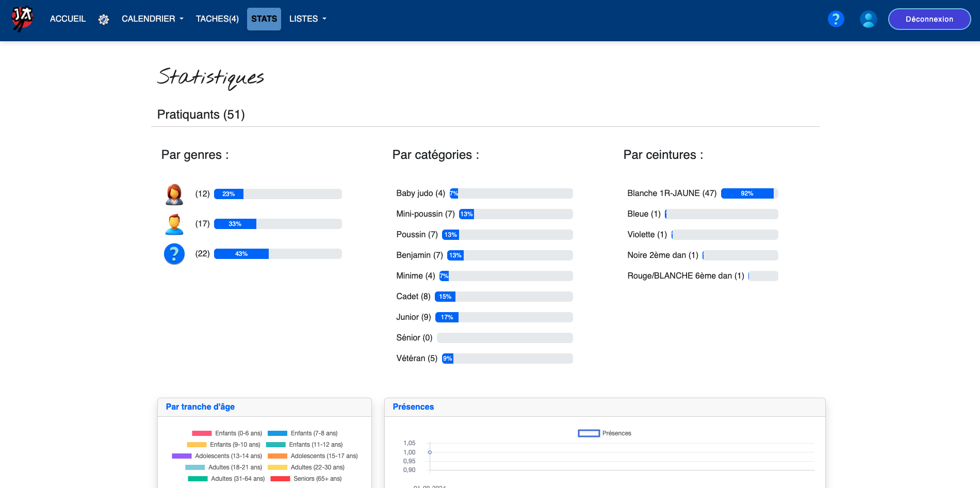This screenshot has height=488, width=980.
Task: Toggle Enfants (9-10 ans) legend swatch
Action: click(x=197, y=445)
